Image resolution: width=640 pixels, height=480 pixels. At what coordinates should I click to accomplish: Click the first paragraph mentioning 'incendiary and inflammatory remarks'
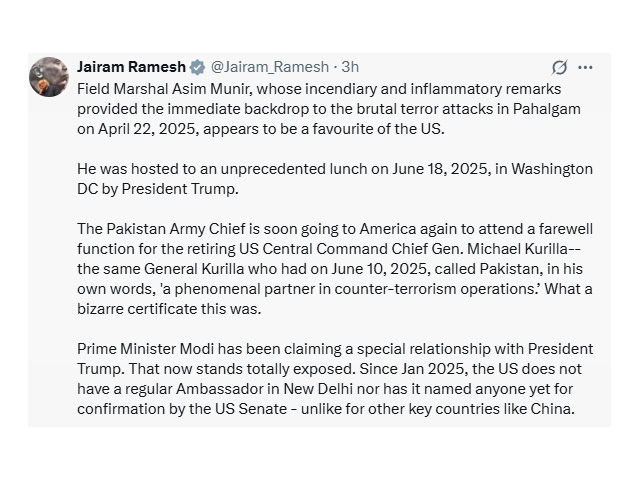(x=329, y=109)
